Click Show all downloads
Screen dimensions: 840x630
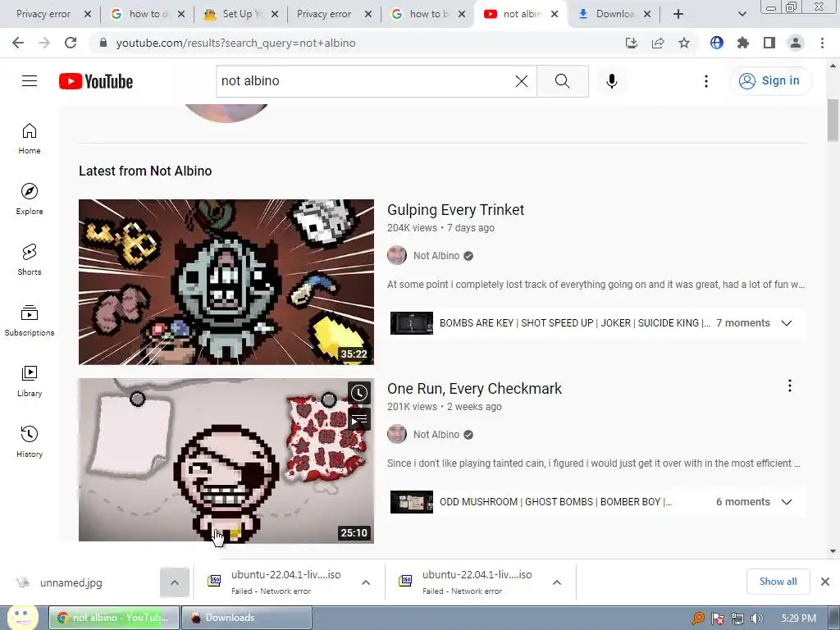click(x=778, y=582)
